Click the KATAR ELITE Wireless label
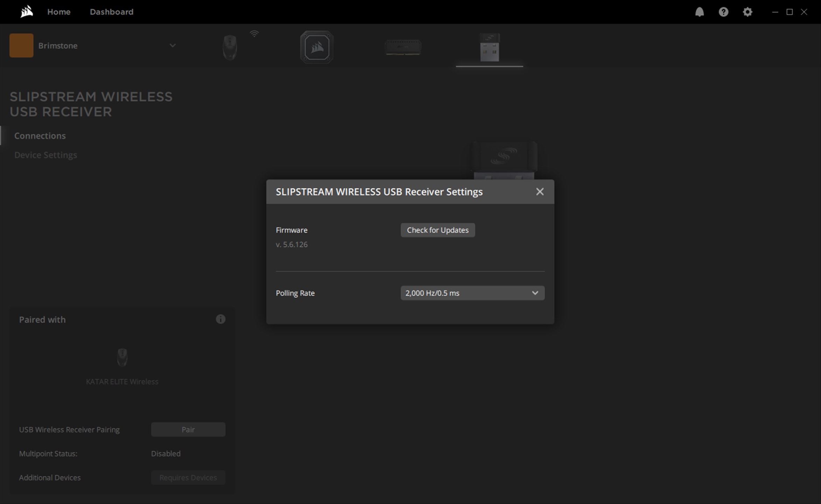The width and height of the screenshot is (821, 504). (122, 382)
